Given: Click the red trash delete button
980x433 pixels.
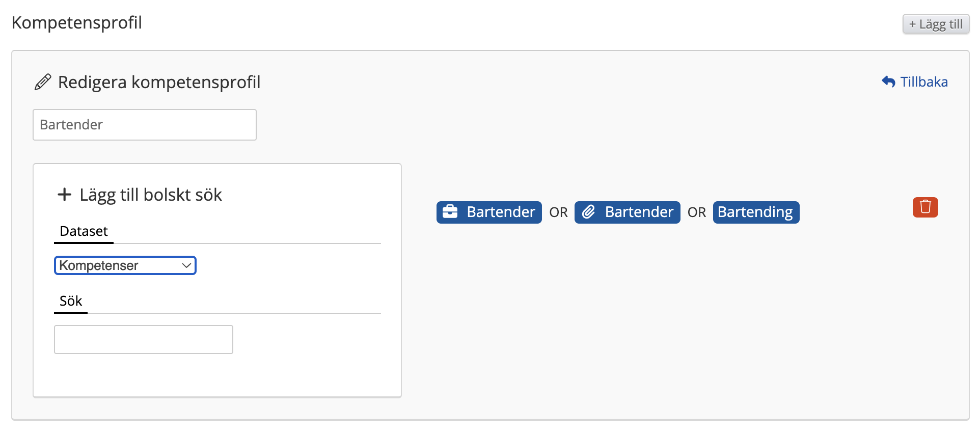Looking at the screenshot, I should pyautogui.click(x=925, y=207).
